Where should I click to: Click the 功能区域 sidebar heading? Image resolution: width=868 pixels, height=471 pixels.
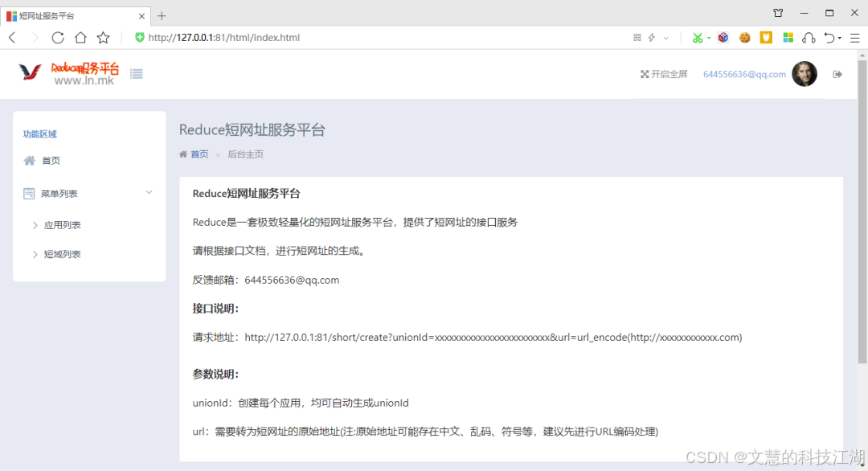point(40,134)
